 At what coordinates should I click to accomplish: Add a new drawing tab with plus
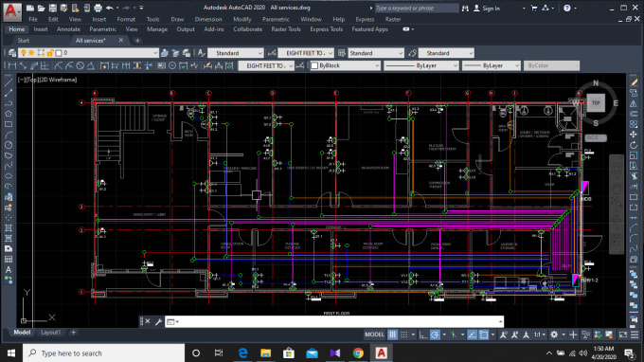click(x=137, y=40)
